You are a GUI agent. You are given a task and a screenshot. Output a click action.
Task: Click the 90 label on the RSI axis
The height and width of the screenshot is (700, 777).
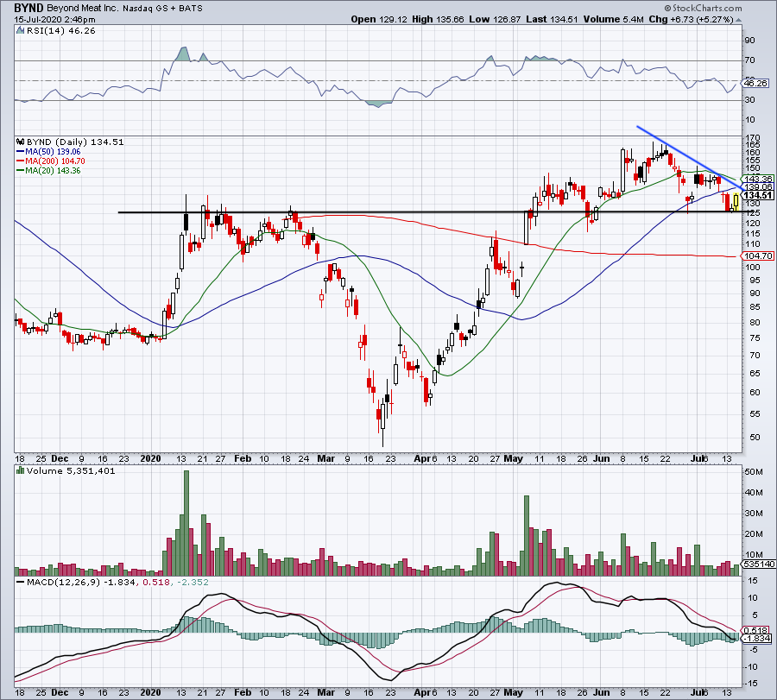(x=750, y=41)
